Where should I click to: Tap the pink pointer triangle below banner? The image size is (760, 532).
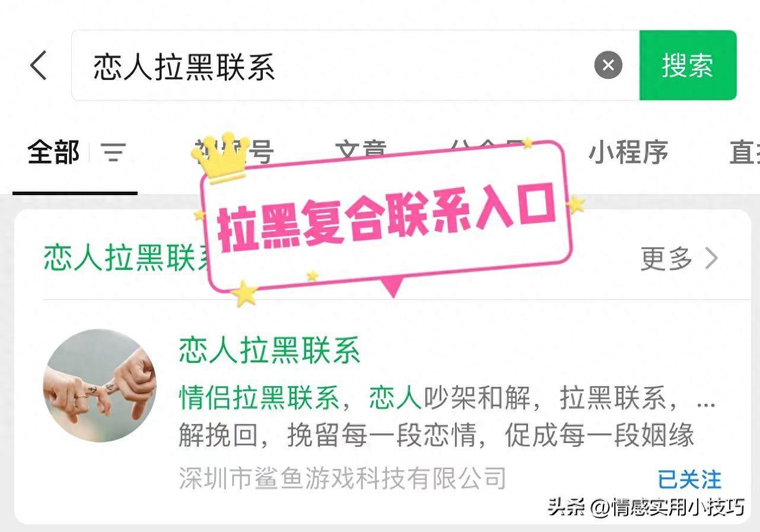coord(392,288)
